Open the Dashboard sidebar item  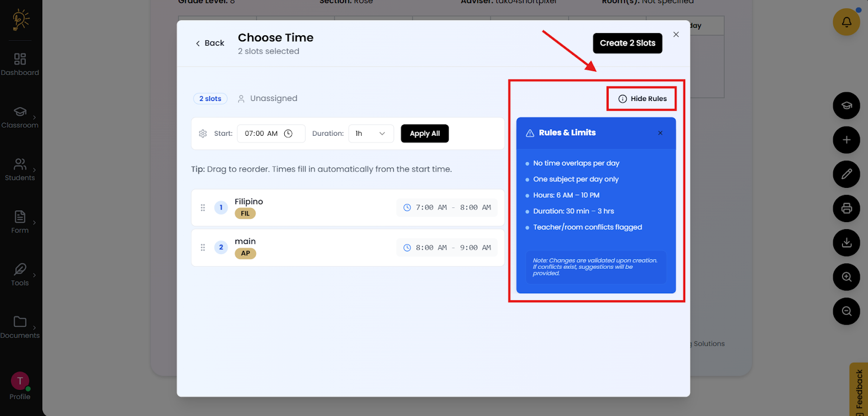20,64
